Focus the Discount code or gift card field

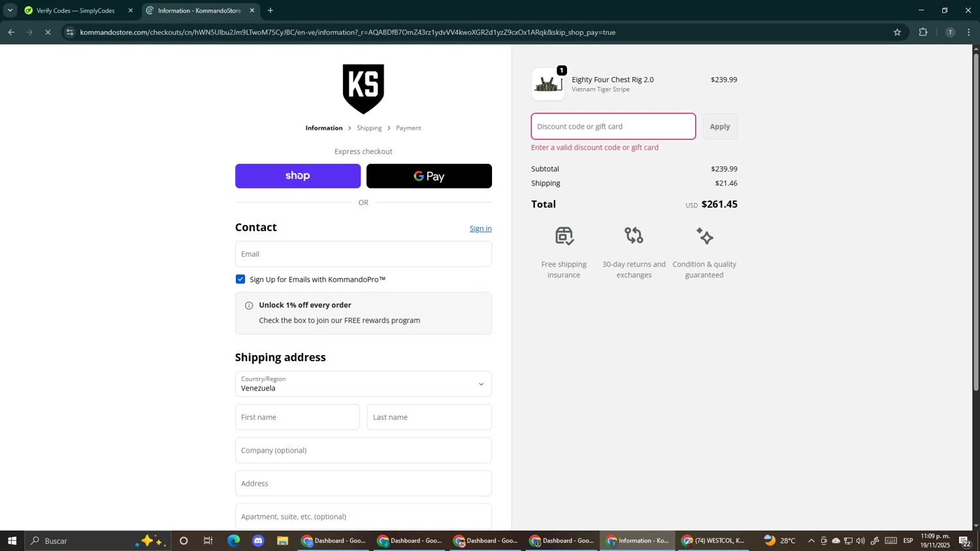point(613,127)
